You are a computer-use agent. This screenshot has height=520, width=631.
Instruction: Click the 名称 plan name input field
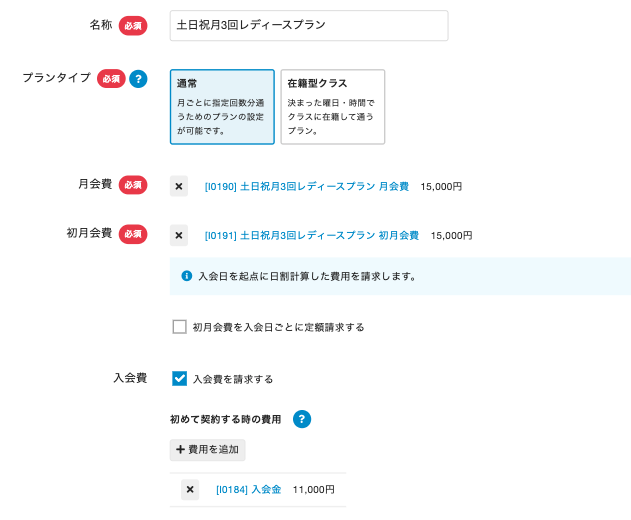308,26
